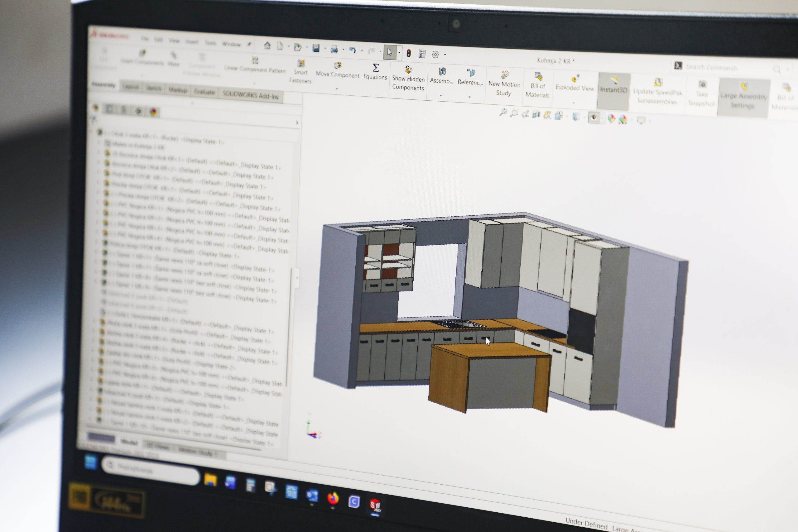The width and height of the screenshot is (798, 532).
Task: Save the assembly with the floppy icon
Action: 316,48
